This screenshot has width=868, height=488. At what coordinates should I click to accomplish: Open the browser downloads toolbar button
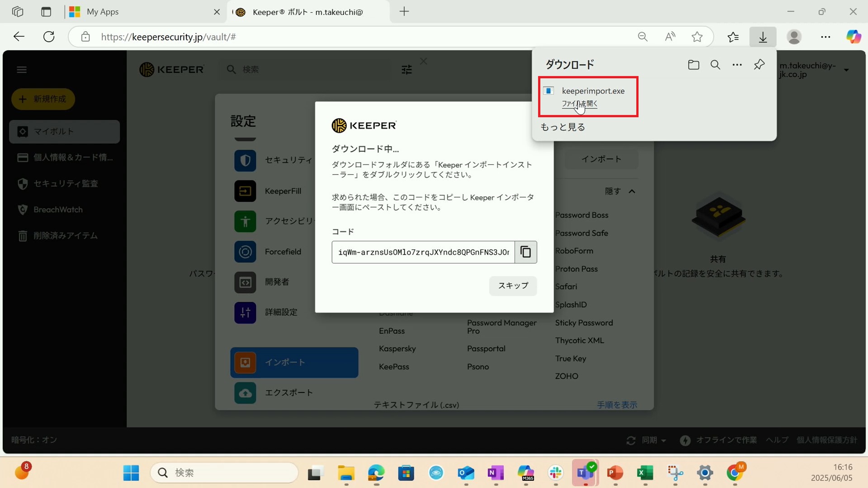(x=763, y=37)
